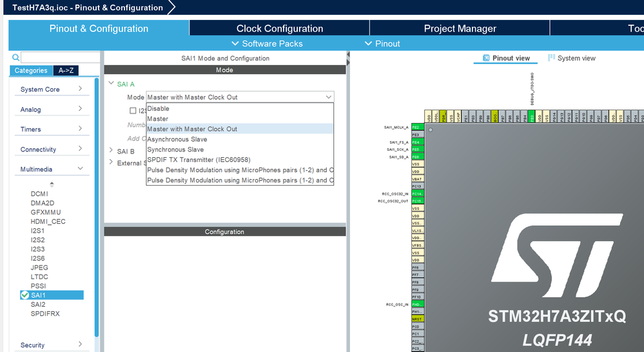
Task: Click the Pinout view chip icon
Action: tap(486, 58)
